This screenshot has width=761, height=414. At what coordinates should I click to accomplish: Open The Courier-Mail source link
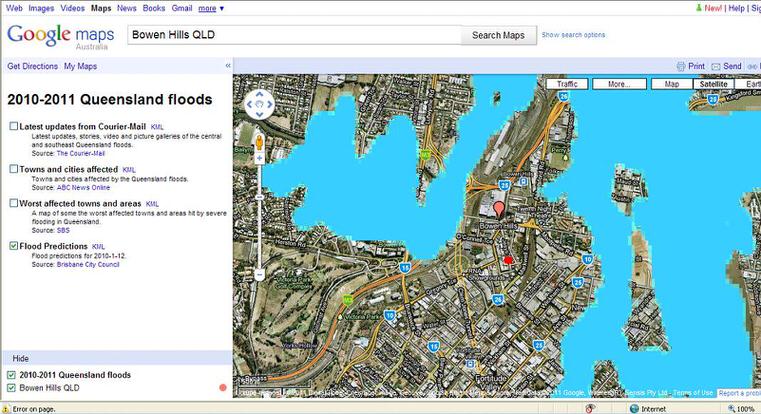coord(81,153)
